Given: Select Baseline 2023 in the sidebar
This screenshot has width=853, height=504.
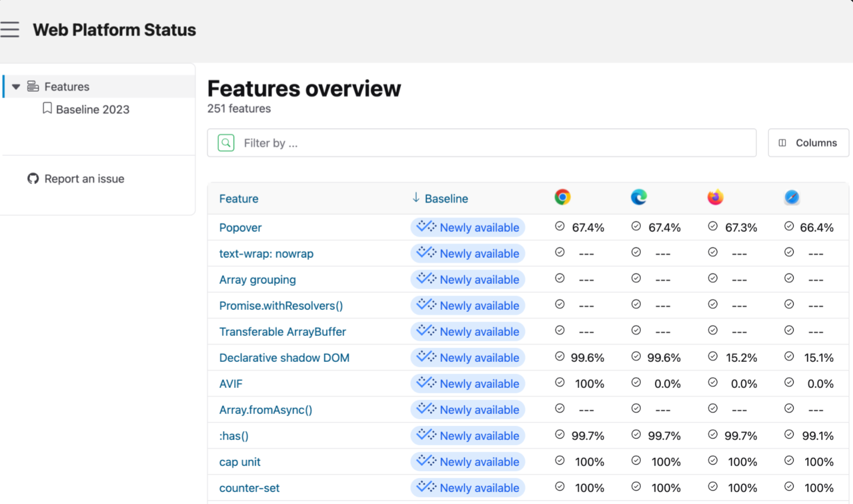Looking at the screenshot, I should (x=92, y=109).
